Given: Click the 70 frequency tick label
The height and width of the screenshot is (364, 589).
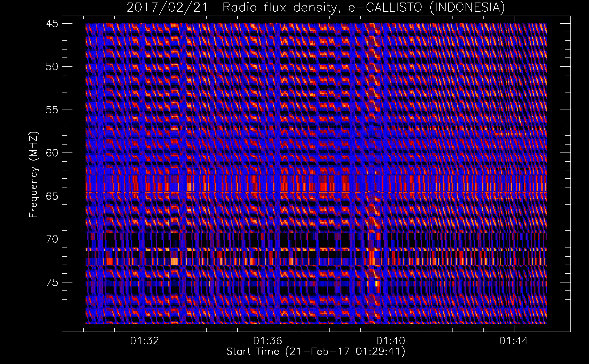Looking at the screenshot, I should point(52,239).
